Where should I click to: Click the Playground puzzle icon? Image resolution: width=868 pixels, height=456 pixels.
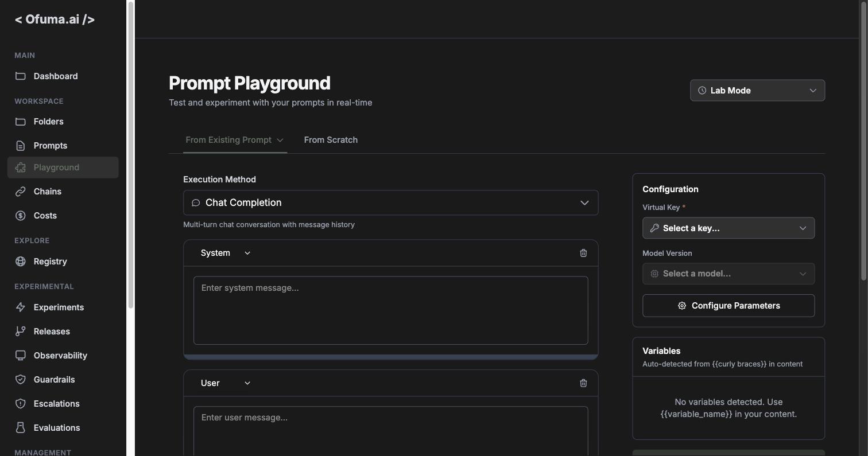click(21, 167)
